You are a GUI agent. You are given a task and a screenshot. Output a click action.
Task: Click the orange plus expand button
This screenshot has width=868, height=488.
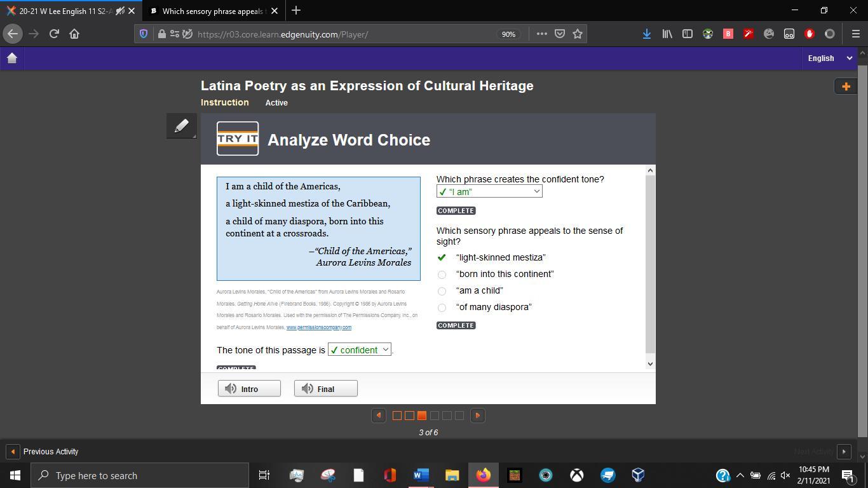click(846, 86)
